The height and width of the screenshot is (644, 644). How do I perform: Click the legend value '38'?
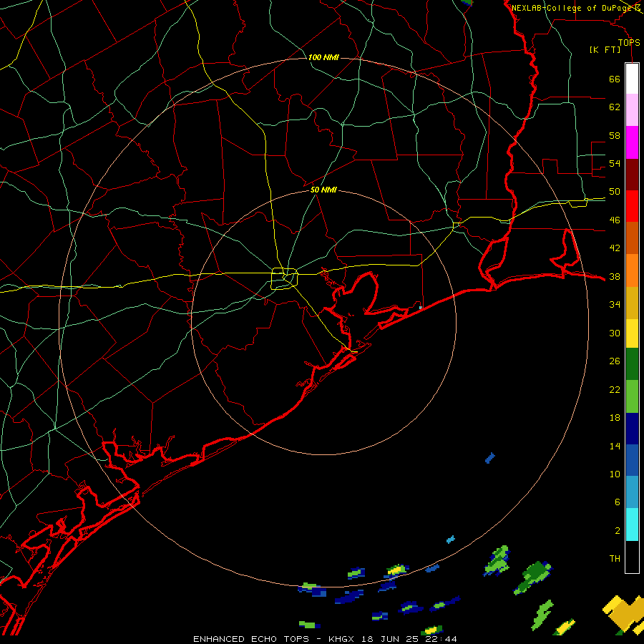(615, 277)
